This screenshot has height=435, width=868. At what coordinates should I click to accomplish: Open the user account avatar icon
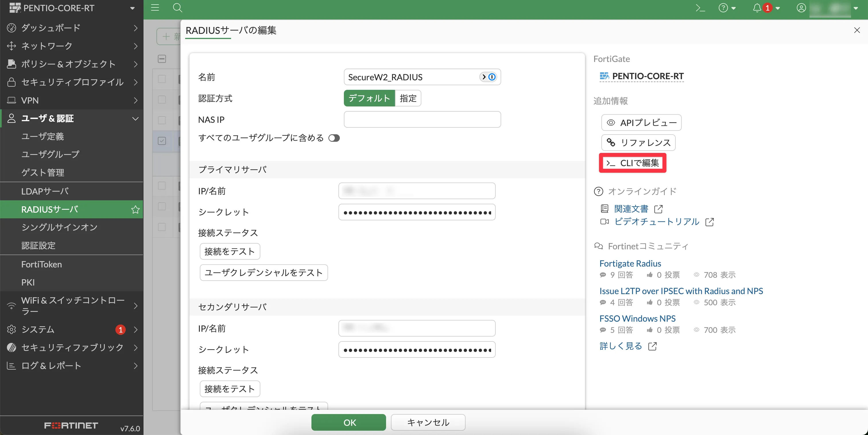click(x=801, y=8)
